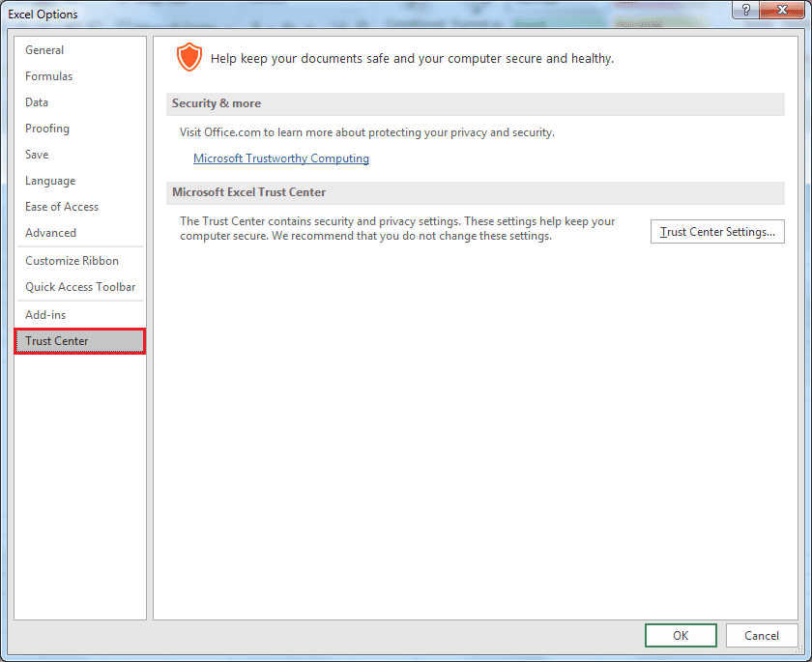This screenshot has height=662, width=812.
Task: Go to the Add-ins category
Action: click(x=80, y=315)
